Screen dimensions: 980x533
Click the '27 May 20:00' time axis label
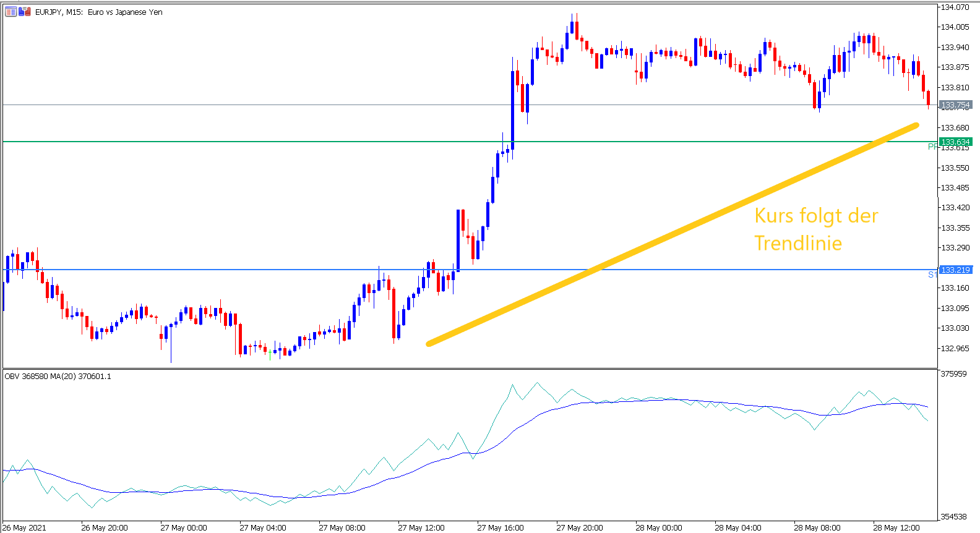coord(580,527)
